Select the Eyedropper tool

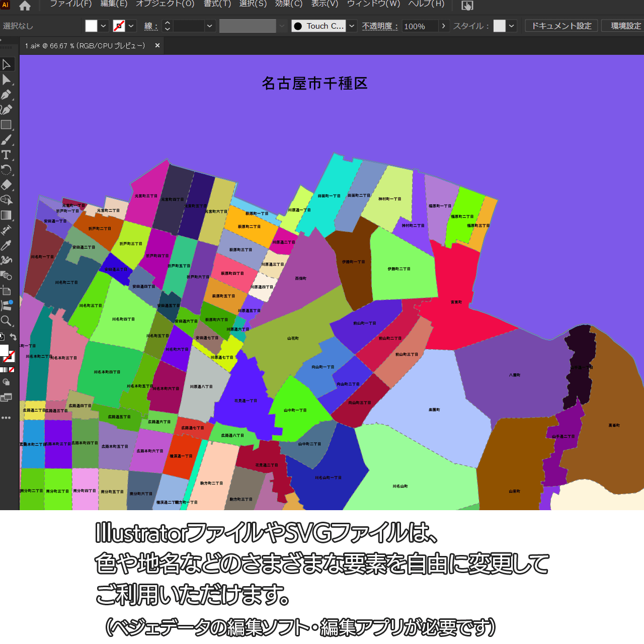click(x=7, y=245)
